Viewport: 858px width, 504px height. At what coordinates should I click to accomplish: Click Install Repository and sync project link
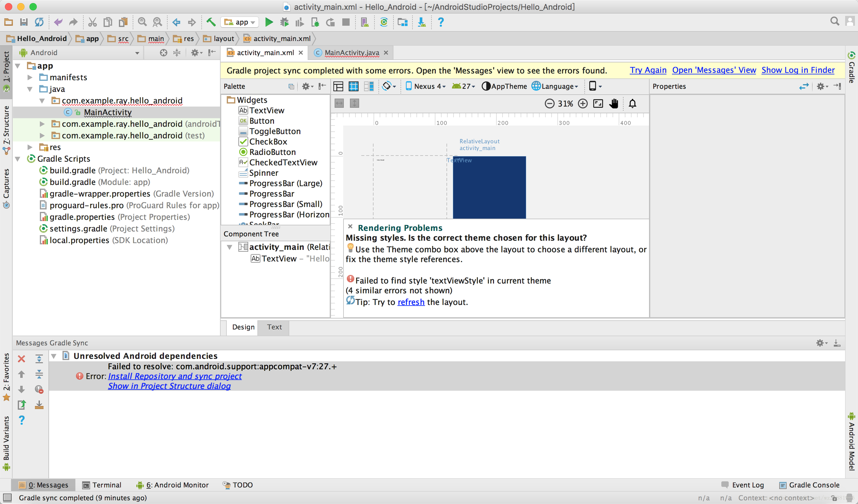click(175, 376)
